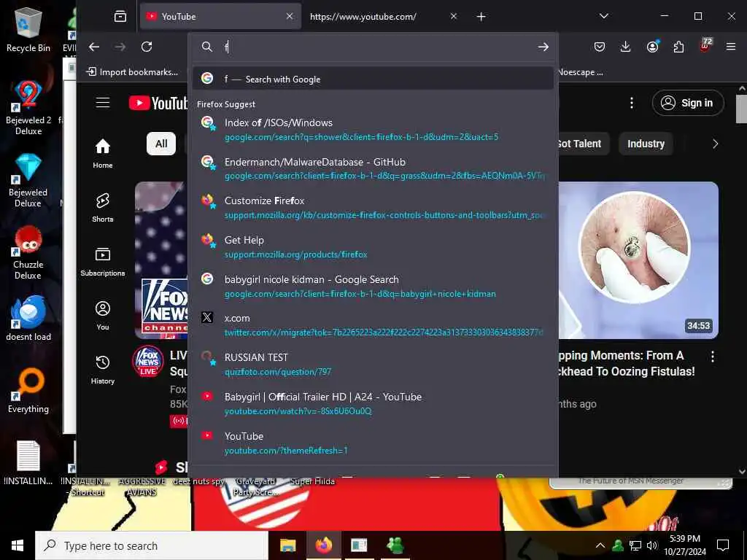
Task: Click the Firefox taskbar icon
Action: coord(323,545)
